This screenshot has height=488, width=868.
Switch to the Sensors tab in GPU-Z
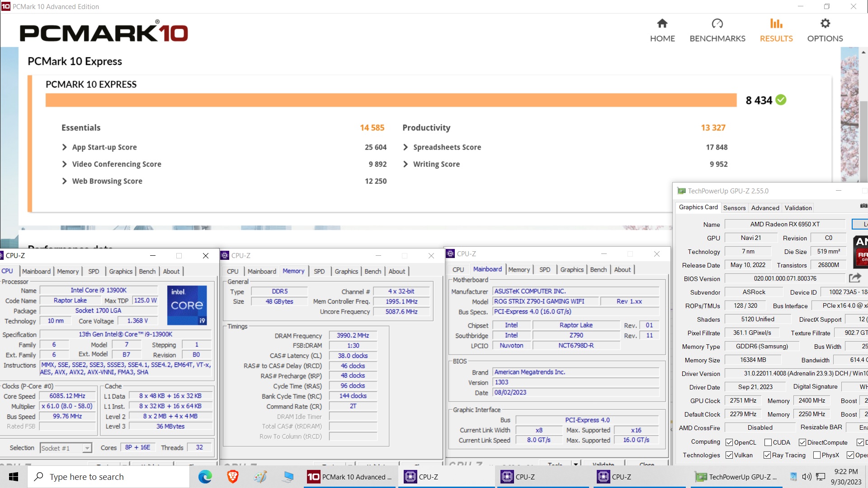734,208
